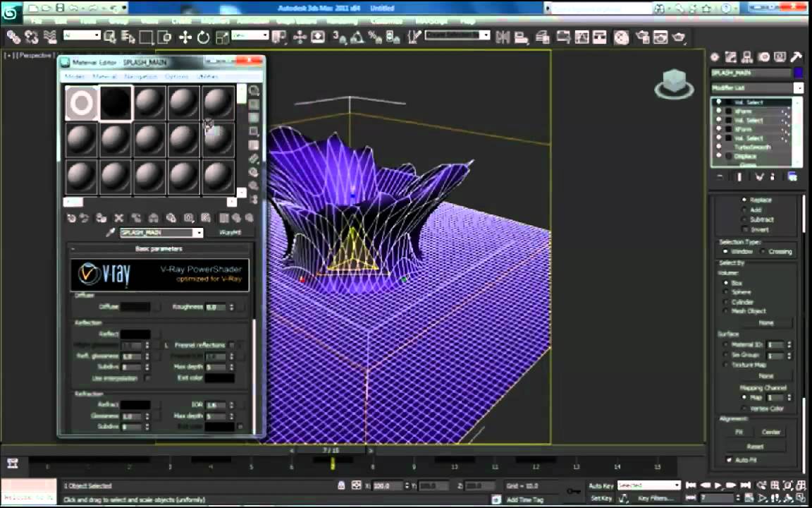This screenshot has height=508, width=812.
Task: Toggle Background icon in Material Editor sidebar
Action: (254, 118)
